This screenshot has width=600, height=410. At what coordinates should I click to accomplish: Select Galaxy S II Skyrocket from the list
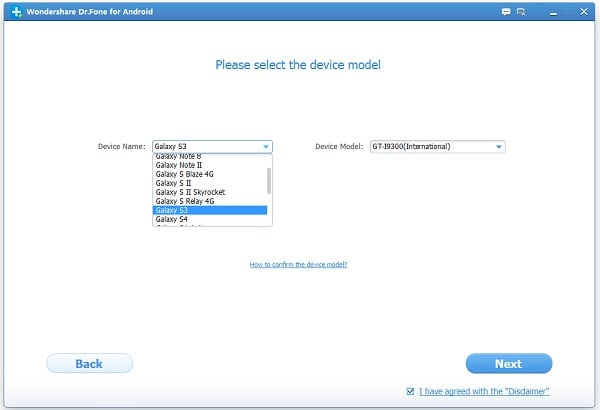click(210, 192)
